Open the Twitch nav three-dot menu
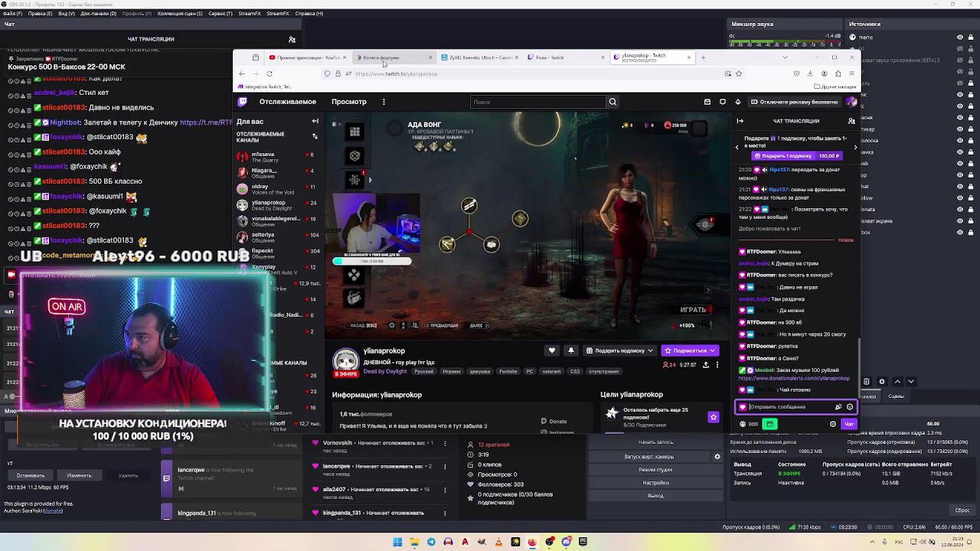This screenshot has width=980, height=551. point(384,102)
